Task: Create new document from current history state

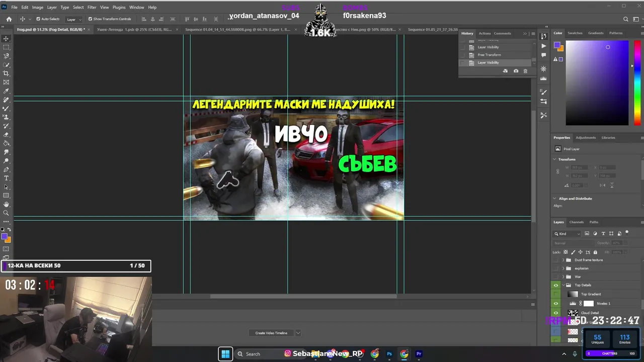Action: [505, 71]
